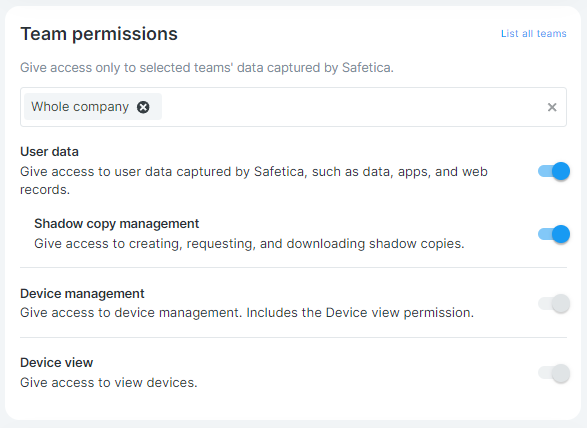Click the Device view permission description
Image resolution: width=587 pixels, height=428 pixels.
coord(247,313)
